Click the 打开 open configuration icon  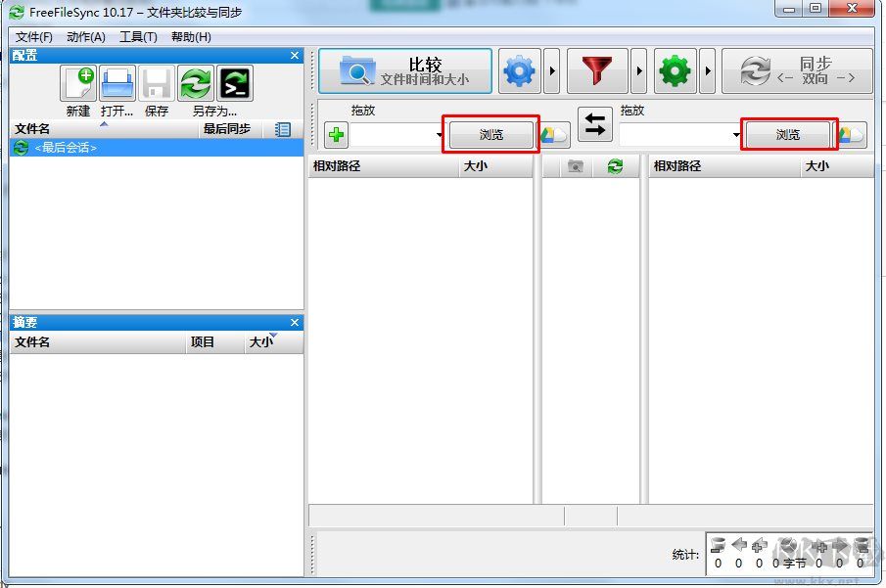pyautogui.click(x=117, y=83)
